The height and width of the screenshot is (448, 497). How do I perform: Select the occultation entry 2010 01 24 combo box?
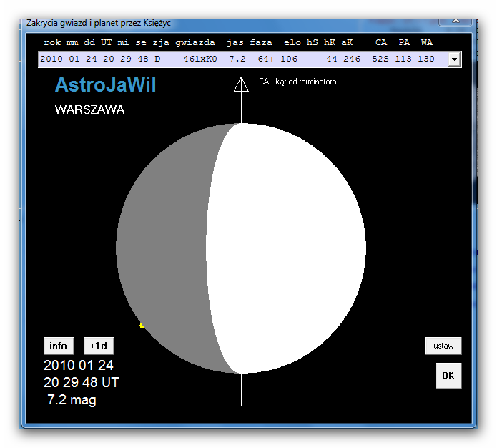coord(250,59)
